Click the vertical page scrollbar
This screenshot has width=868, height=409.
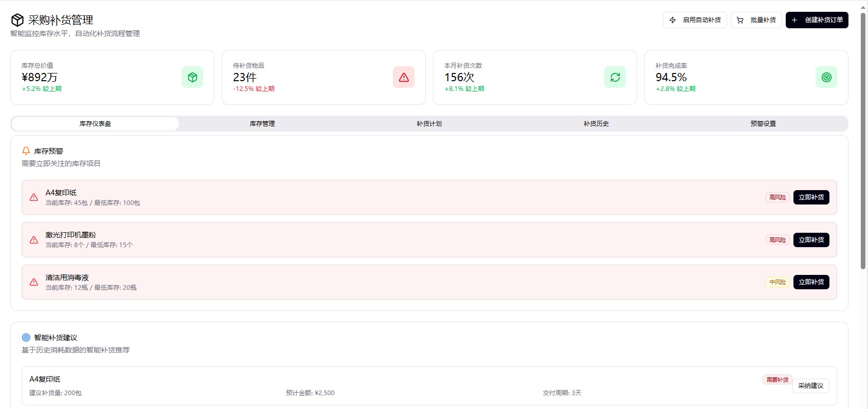click(863, 139)
